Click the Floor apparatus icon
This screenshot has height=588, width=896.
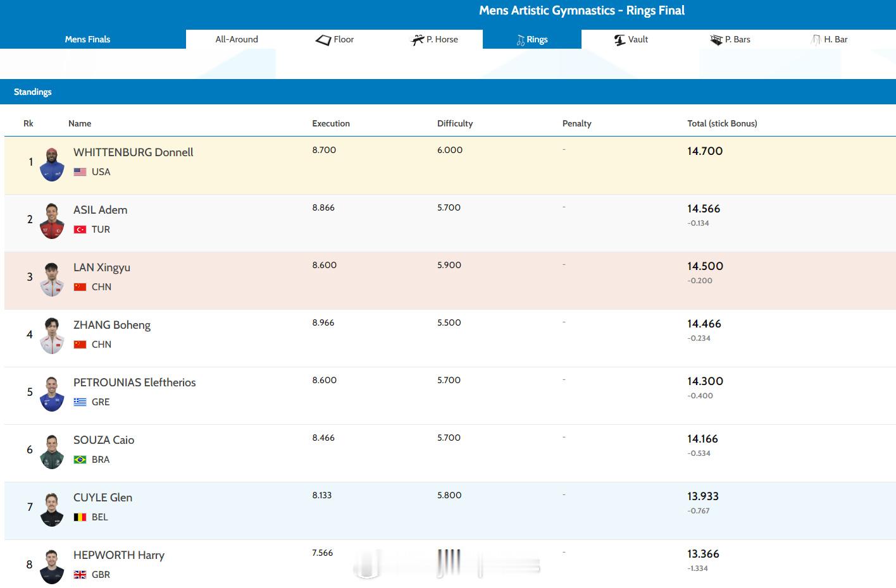click(323, 40)
